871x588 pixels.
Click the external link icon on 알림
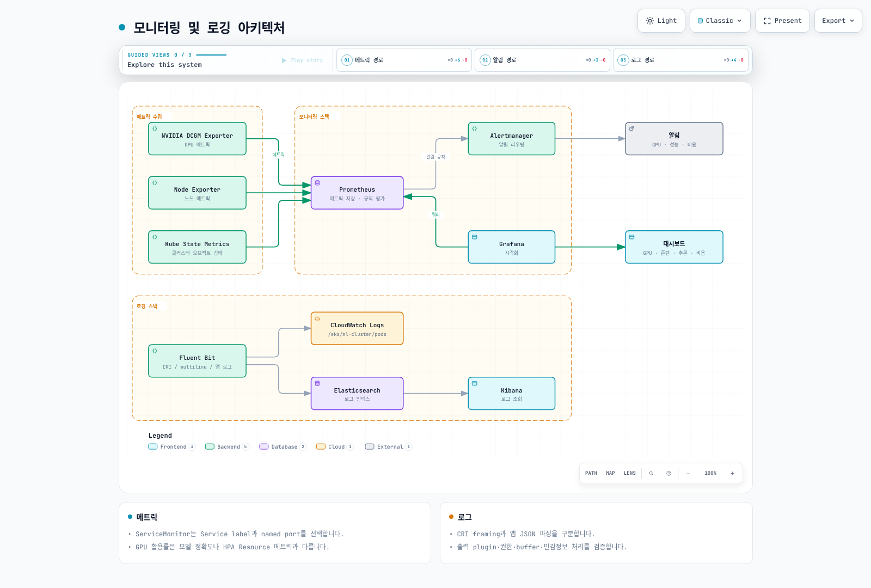coord(631,129)
